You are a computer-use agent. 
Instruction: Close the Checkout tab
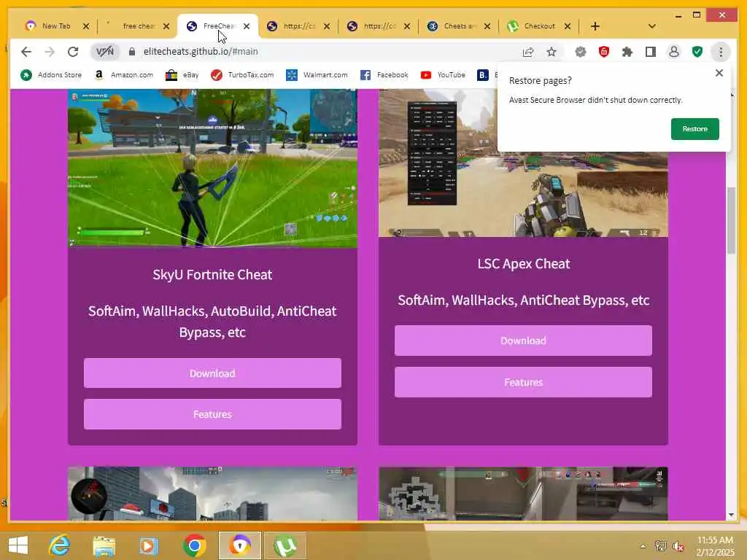pos(568,26)
